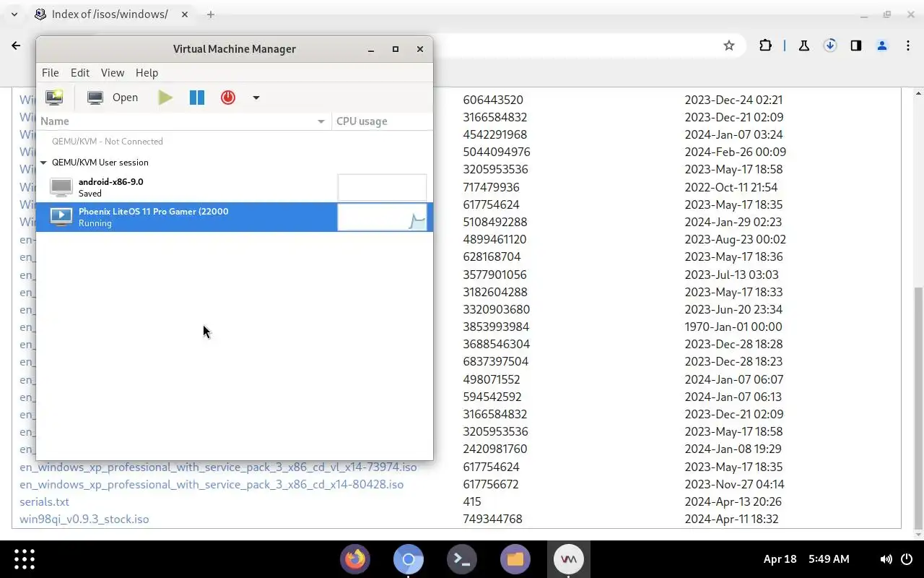Screen dimensions: 924x578
Task: Toggle the browser side panel
Action: point(856,46)
